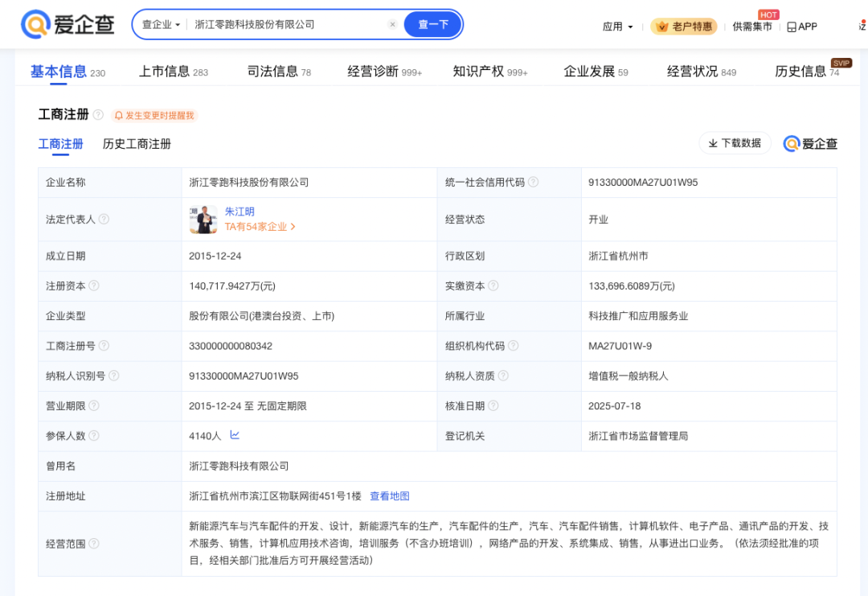
Task: Focus the company name search field
Action: (x=288, y=24)
